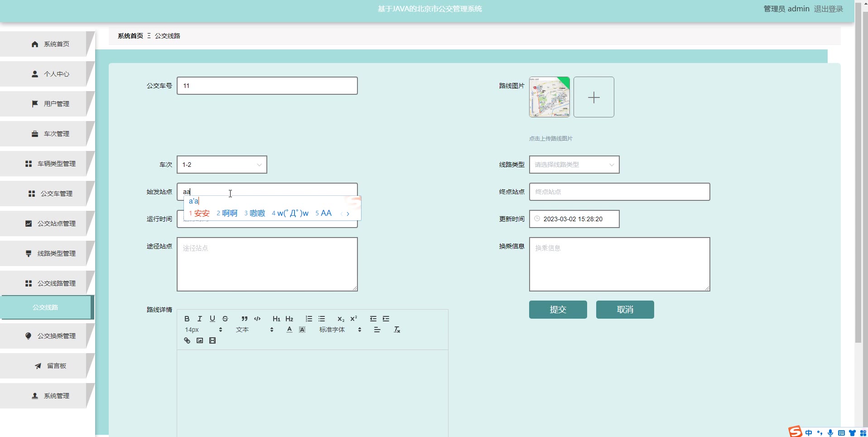The width and height of the screenshot is (868, 437).
Task: Insert a code block in editor
Action: (x=257, y=319)
